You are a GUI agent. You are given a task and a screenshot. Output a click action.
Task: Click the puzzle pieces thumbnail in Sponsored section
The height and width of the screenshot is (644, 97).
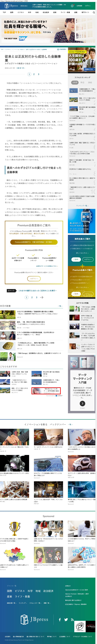(x=14, y=555)
